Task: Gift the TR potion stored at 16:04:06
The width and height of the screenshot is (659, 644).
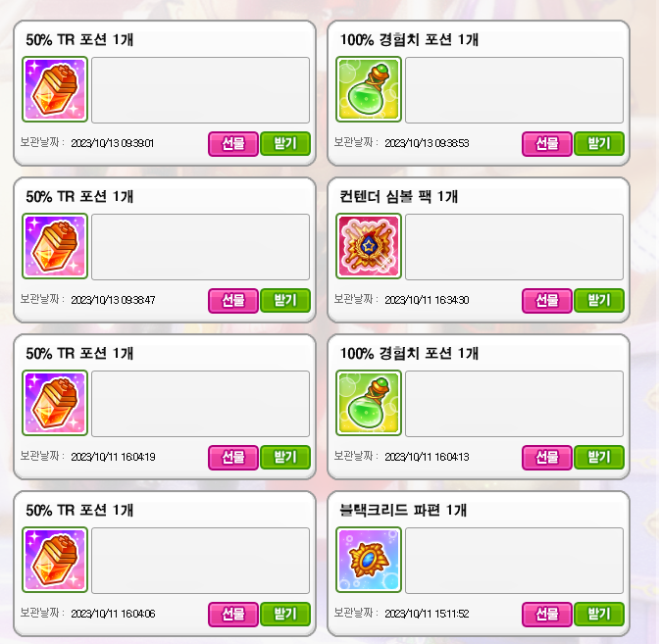Action: [x=233, y=615]
